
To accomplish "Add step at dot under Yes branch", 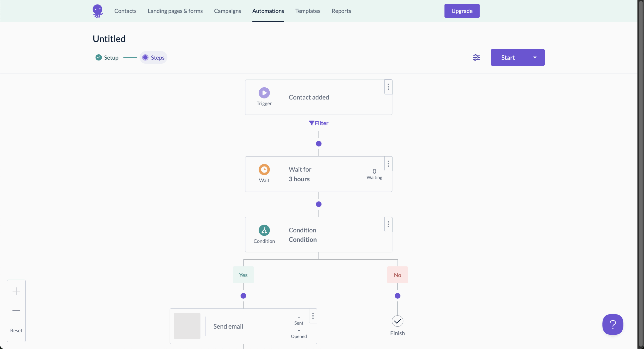I will [243, 296].
